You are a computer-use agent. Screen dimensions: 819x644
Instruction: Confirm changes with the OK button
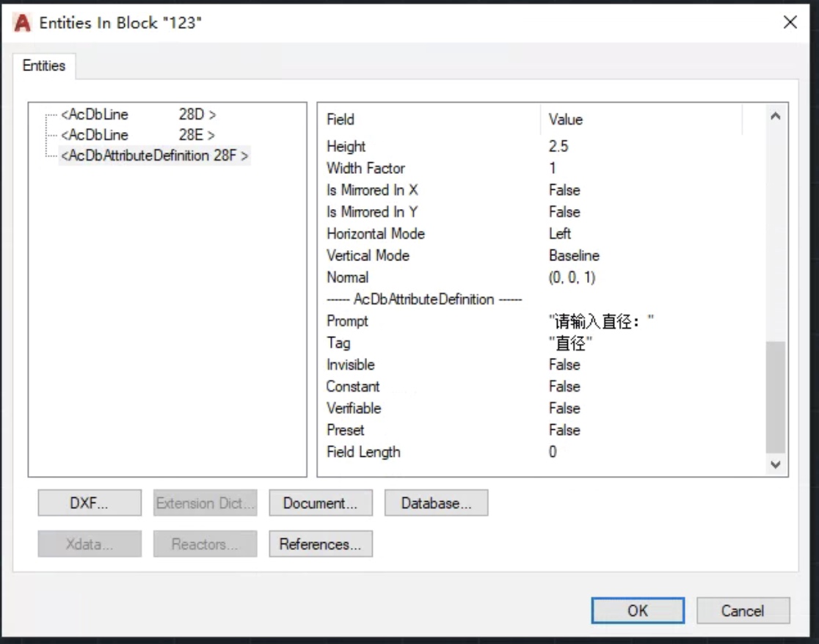[x=637, y=610]
